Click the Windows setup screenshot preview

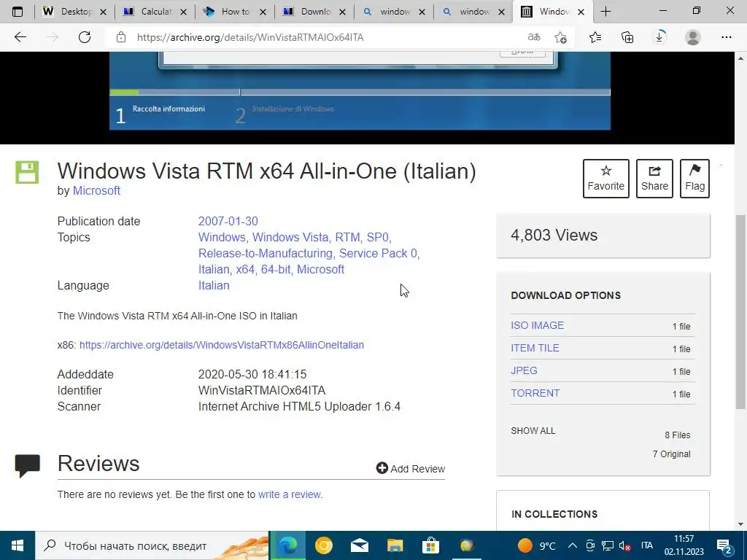coord(360,90)
